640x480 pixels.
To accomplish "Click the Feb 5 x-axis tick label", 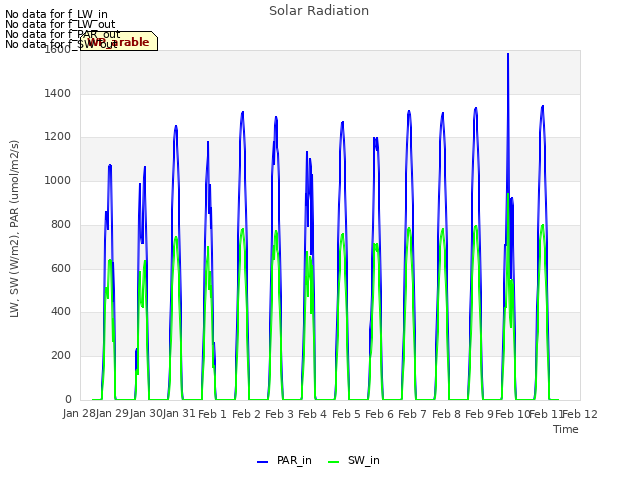I will tap(346, 414).
